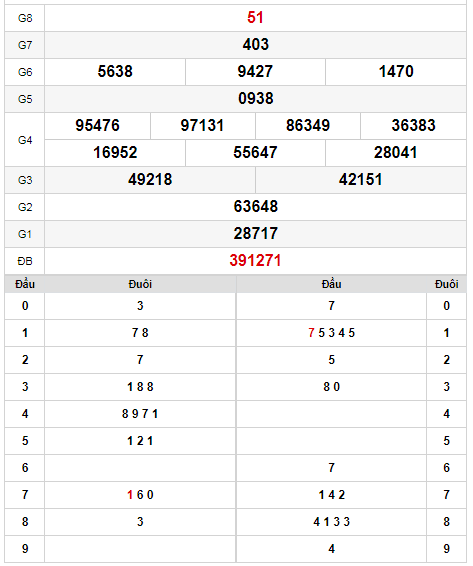Select the G3 number 49218

(x=150, y=179)
